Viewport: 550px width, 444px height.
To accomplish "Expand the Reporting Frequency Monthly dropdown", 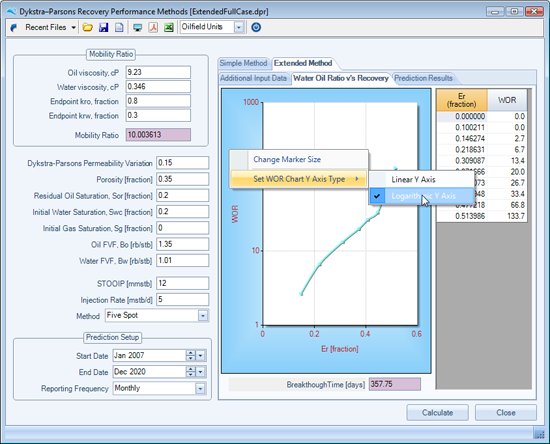I will point(200,389).
